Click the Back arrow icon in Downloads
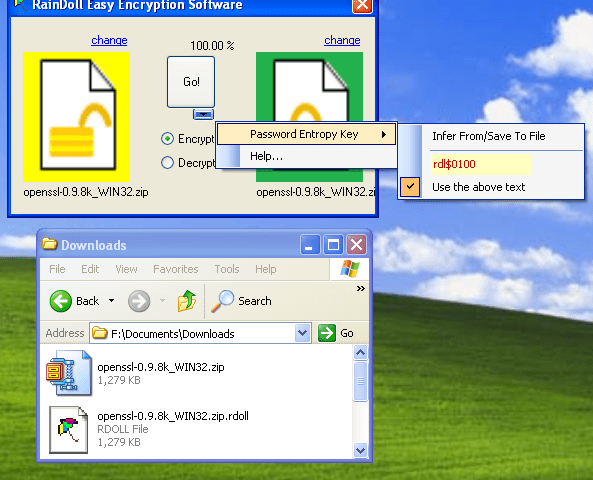The image size is (593, 480). pos(61,301)
